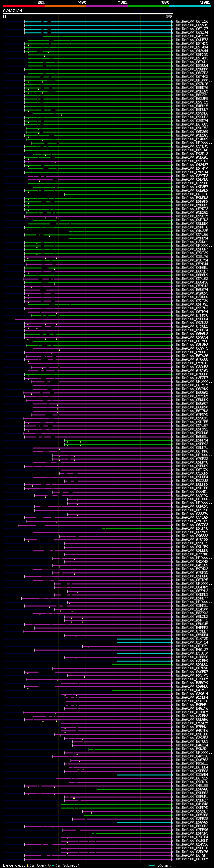This screenshot has width=214, height=868.
Task: Select the UniRef100_B6U436 label
Action: point(192,282)
